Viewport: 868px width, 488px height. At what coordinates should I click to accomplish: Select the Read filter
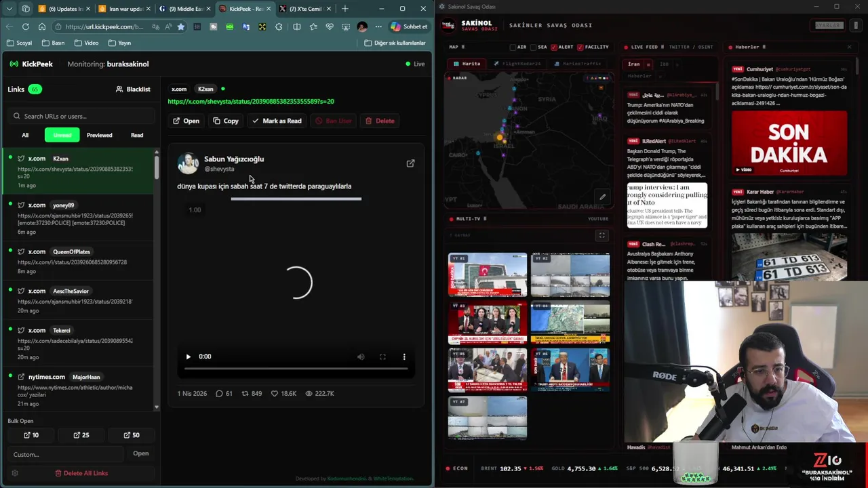coord(137,135)
